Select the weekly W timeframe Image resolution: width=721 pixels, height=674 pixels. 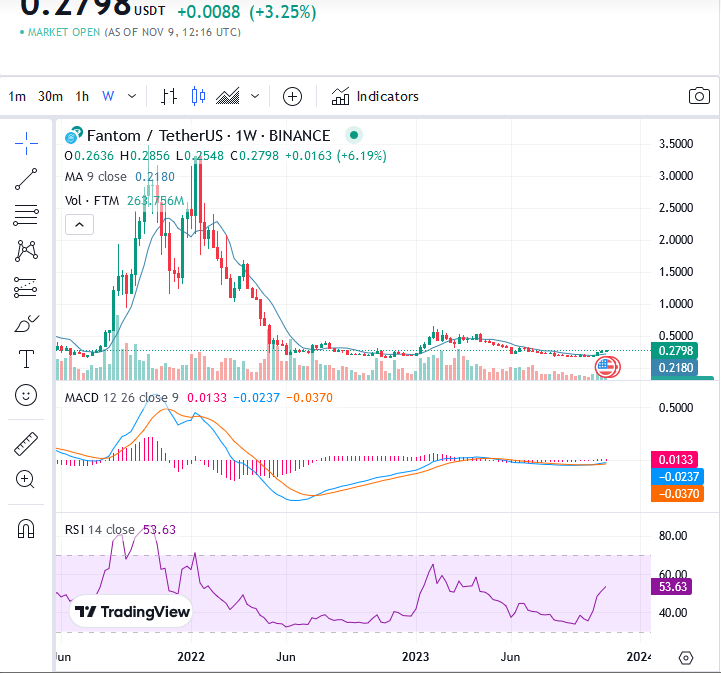pos(108,97)
